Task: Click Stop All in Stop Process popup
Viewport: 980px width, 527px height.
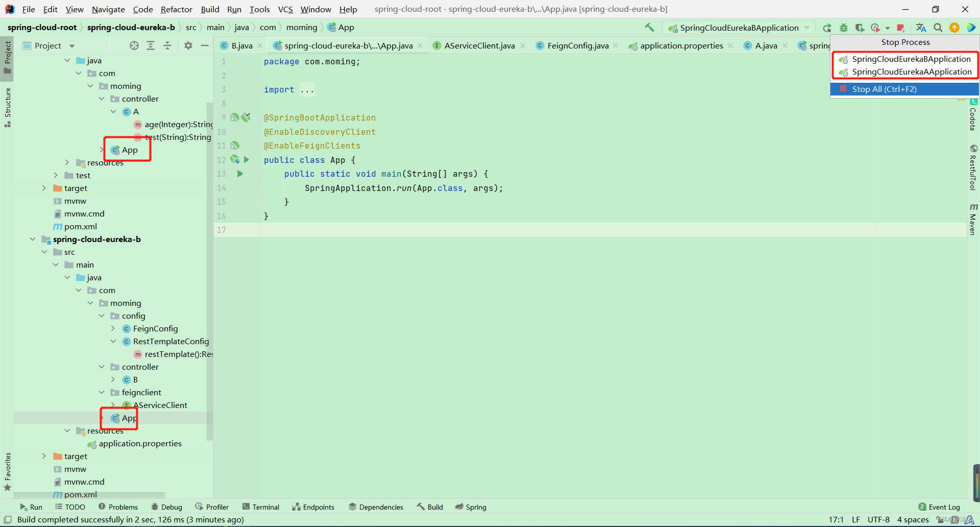Action: (884, 89)
